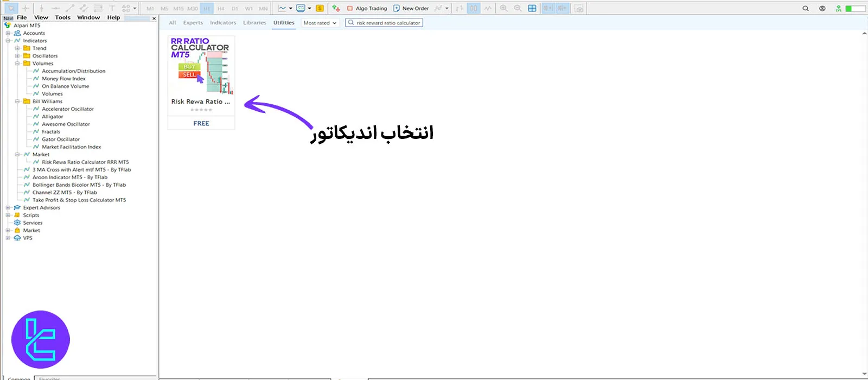Viewport: 868px width, 380px height.
Task: Tile chart windows with grid icon
Action: pos(532,8)
